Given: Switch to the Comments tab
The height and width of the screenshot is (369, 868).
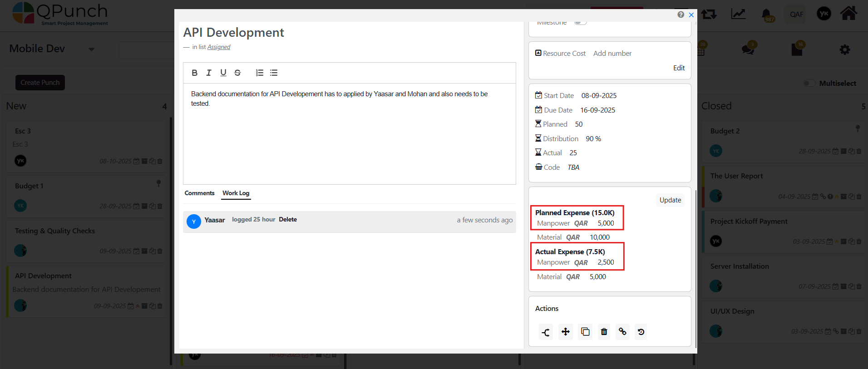Looking at the screenshot, I should point(199,193).
